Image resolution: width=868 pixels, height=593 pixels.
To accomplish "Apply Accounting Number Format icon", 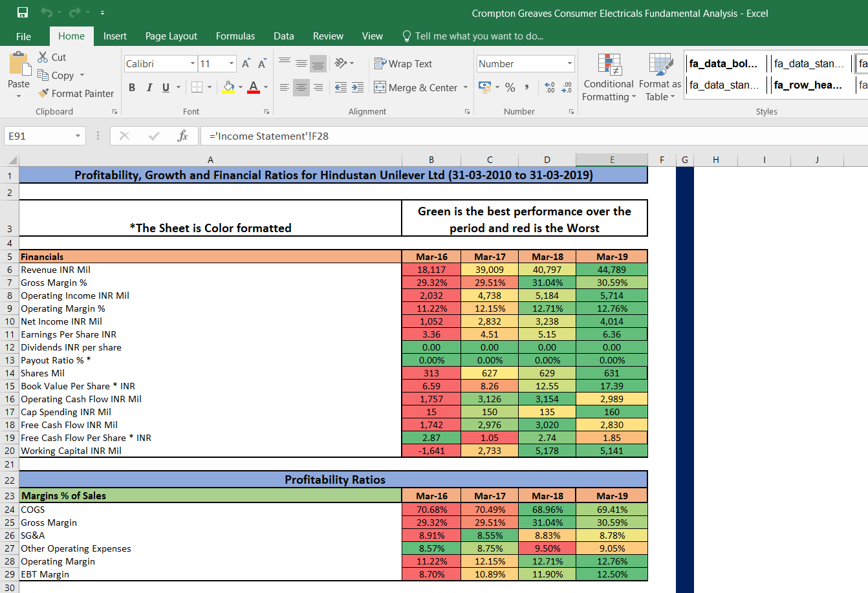I will click(484, 87).
